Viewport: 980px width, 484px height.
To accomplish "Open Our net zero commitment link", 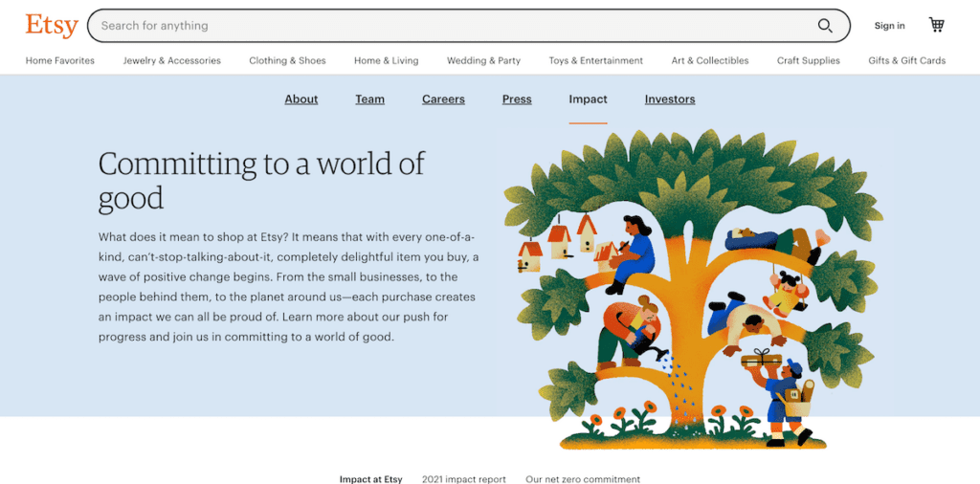I will point(583,479).
